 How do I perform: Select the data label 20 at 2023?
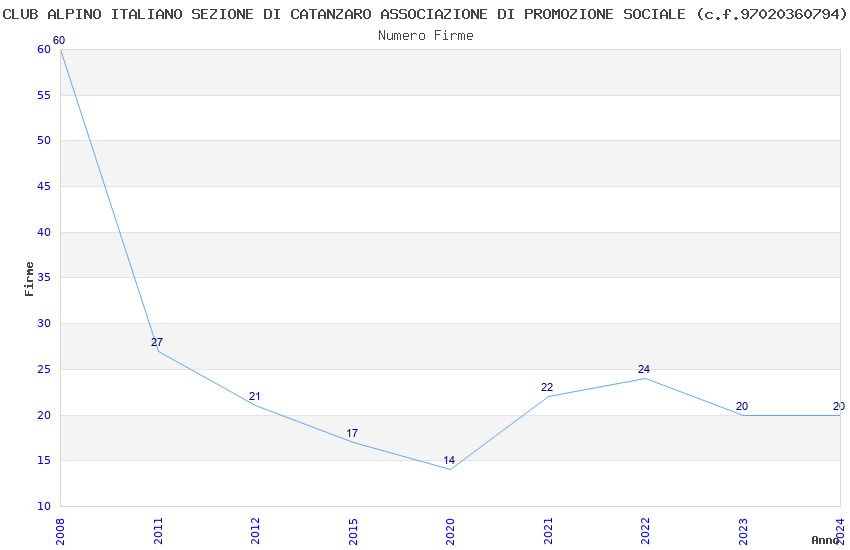point(742,406)
